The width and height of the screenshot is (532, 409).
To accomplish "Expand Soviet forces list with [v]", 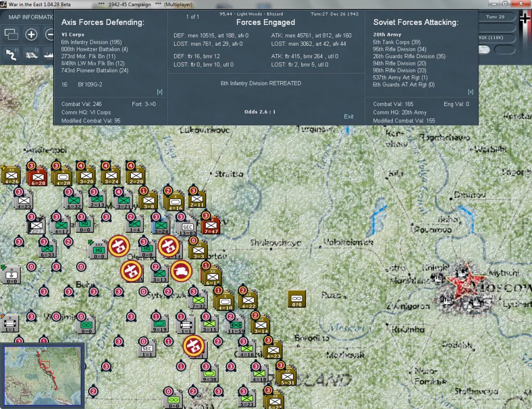I will pos(470,91).
